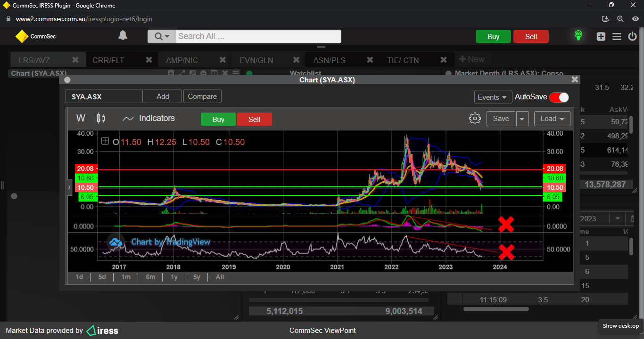This screenshot has width=644, height=339.
Task: Switch to the AMP/NIC tab
Action: [x=182, y=60]
